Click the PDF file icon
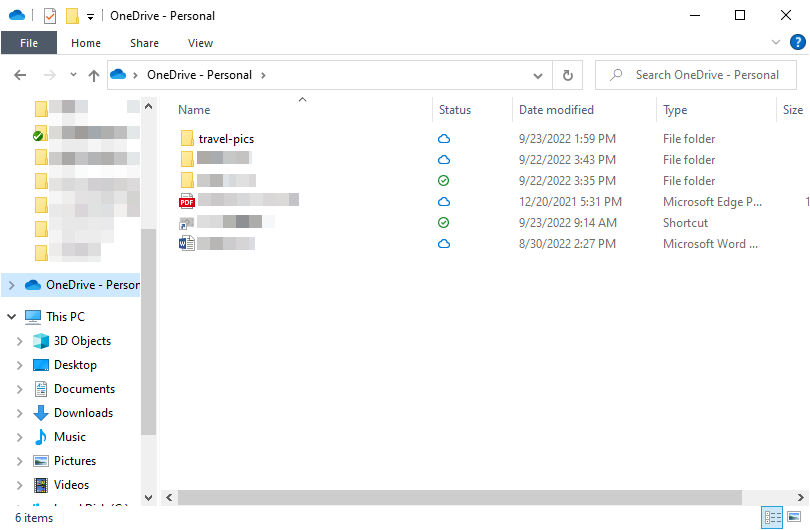 click(x=187, y=202)
